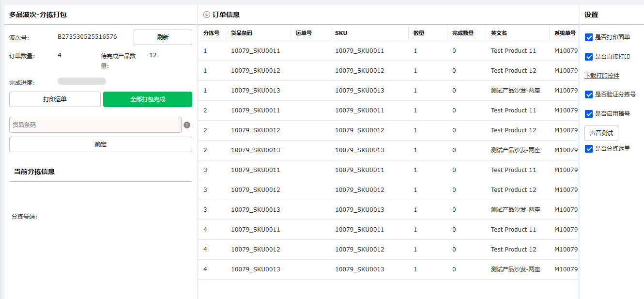Select the first row with 10079_SKU0011
644x299 pixels.
255,51
